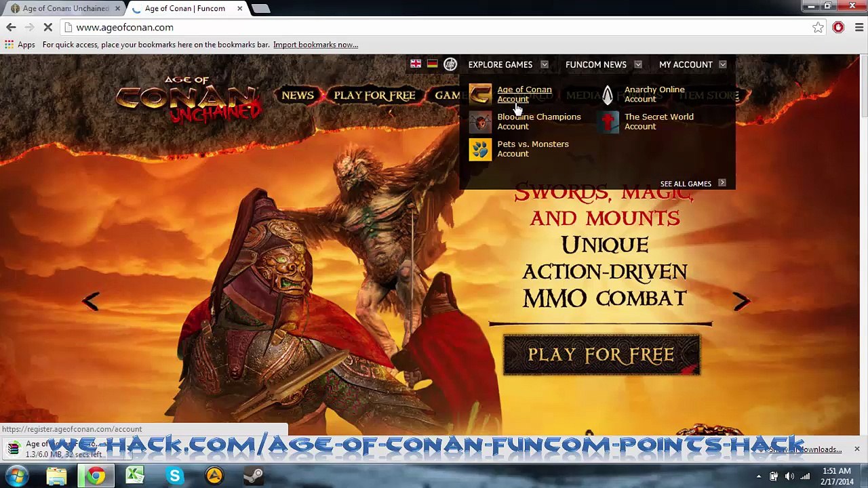Close the Age of Conan | Funcom tab
The height and width of the screenshot is (488, 868).
coord(239,8)
